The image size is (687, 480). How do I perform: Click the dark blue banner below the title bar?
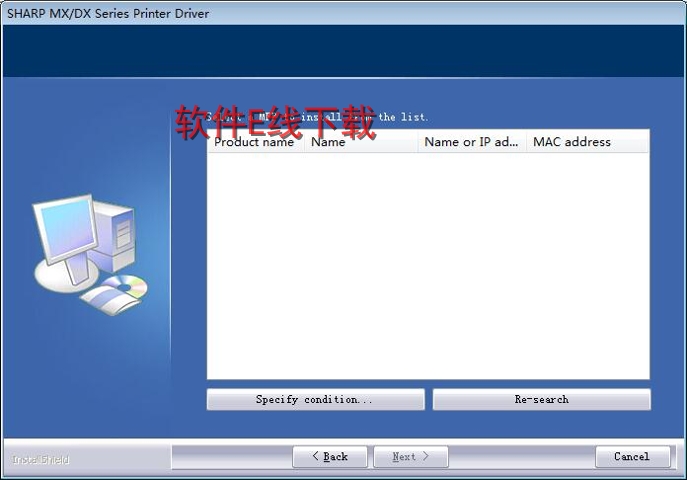(343, 50)
